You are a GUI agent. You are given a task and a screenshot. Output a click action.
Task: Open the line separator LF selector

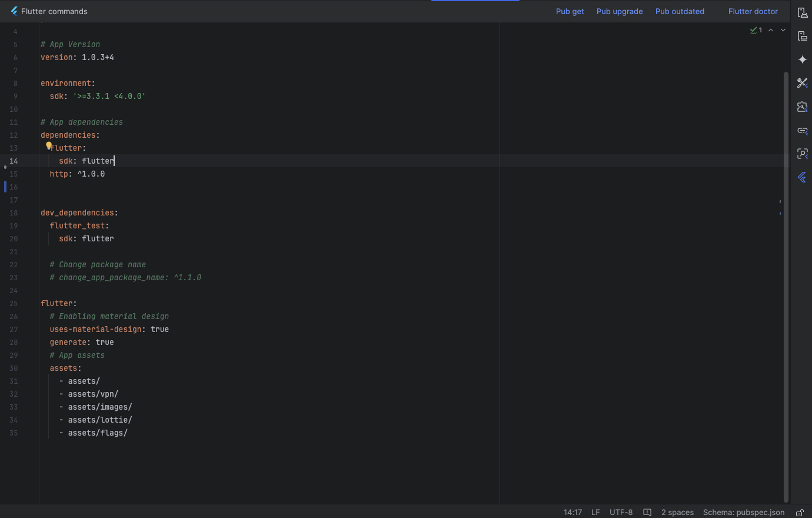pyautogui.click(x=595, y=513)
